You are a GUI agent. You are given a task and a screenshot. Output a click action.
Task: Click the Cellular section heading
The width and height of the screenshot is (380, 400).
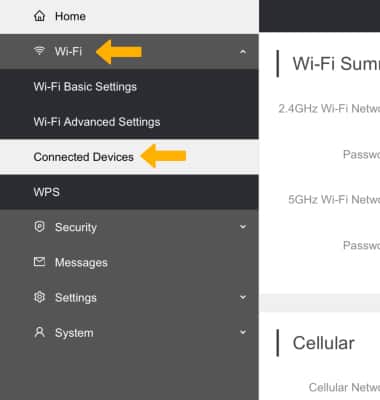pos(323,343)
